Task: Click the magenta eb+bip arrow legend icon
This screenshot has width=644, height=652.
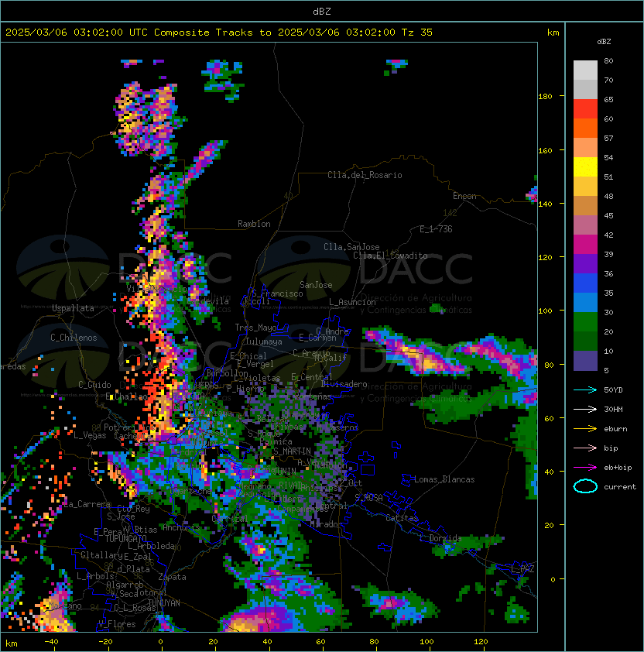Action: tap(585, 468)
